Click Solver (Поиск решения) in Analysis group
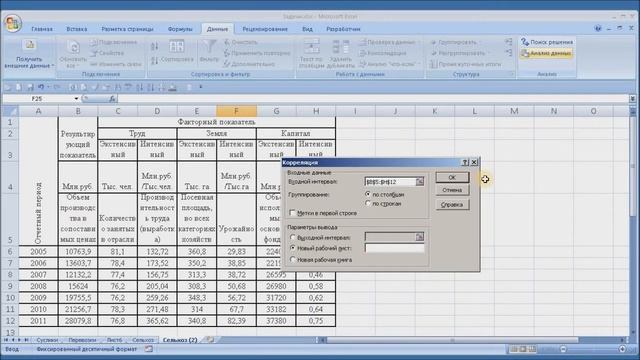Viewport: 640px width, 360px height. pos(547,42)
